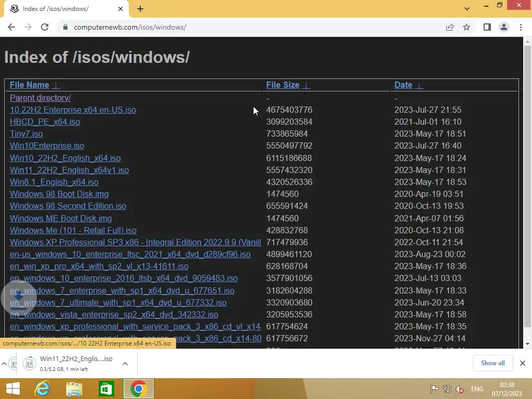This screenshot has height=399, width=532.
Task: Open the tab search dropdown
Action: [467, 9]
